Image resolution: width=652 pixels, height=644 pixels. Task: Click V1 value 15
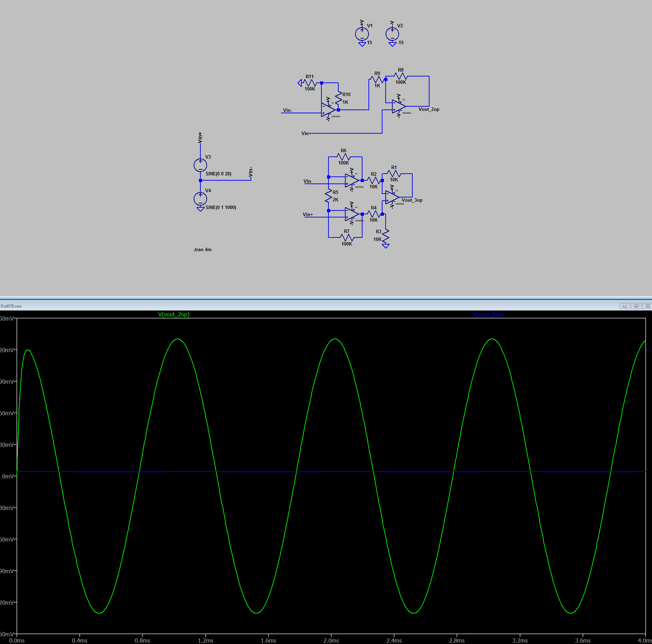370,42
